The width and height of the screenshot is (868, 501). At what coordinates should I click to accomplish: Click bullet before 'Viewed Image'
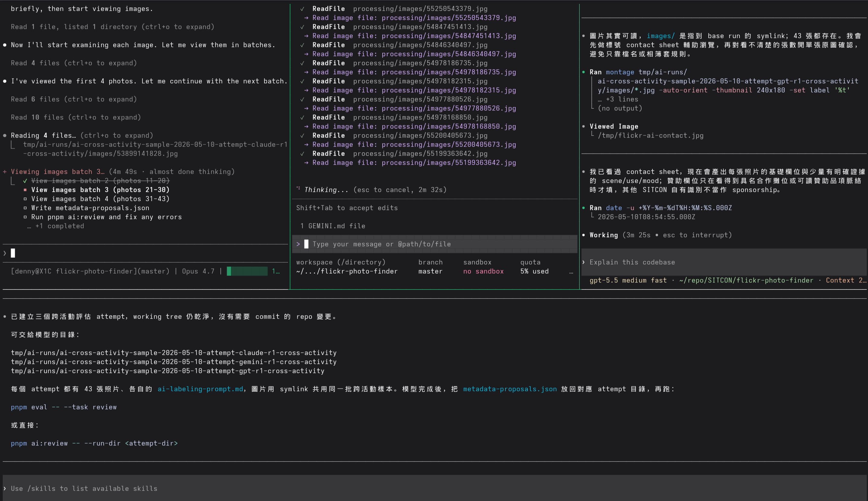click(x=583, y=126)
